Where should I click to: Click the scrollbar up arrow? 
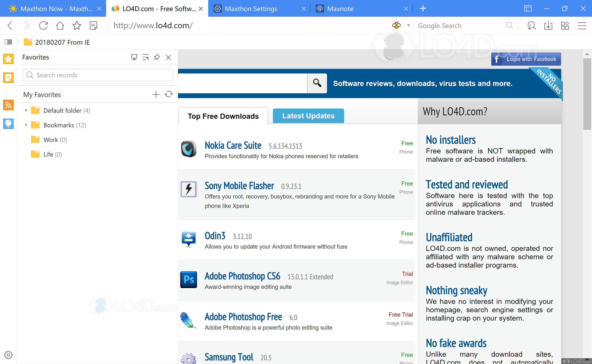[587, 54]
